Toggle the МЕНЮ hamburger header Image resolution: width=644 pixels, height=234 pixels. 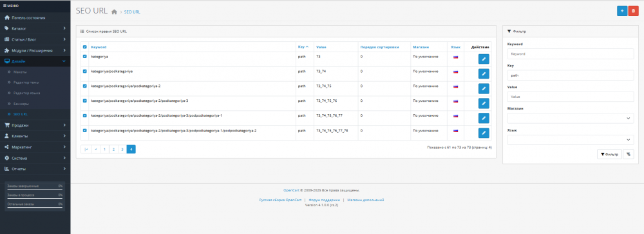[x=11, y=6]
